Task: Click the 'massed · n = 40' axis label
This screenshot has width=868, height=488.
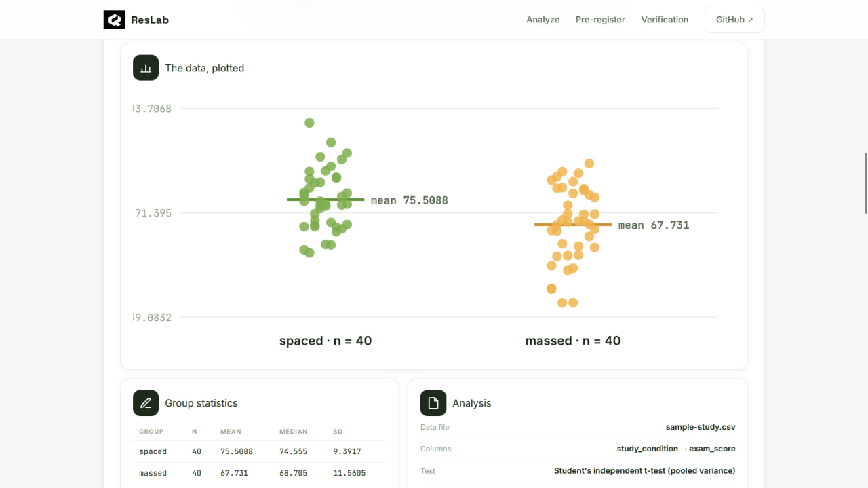Action: pos(573,341)
